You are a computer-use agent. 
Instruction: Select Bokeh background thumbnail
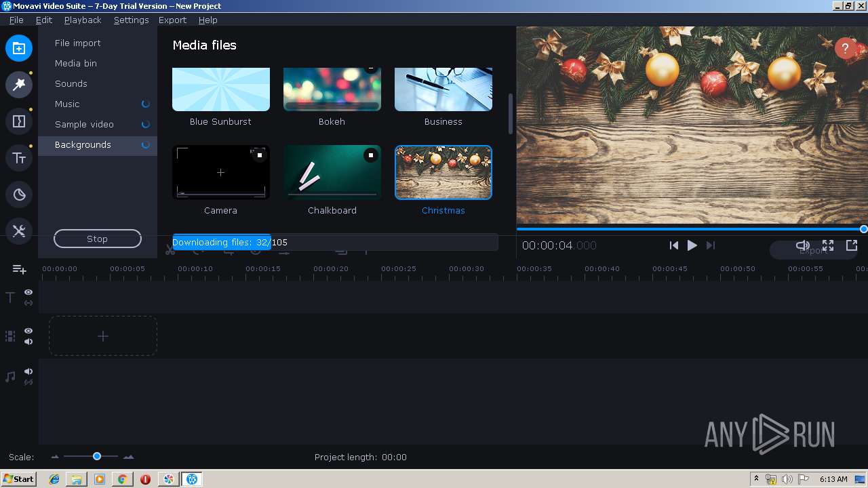click(x=332, y=89)
